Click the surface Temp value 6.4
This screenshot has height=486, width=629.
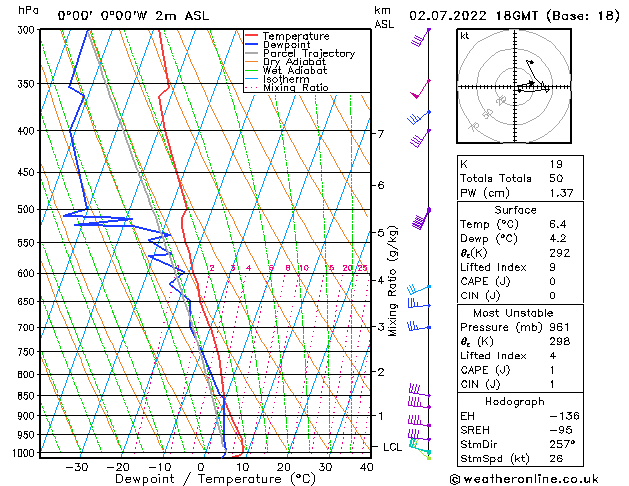(x=558, y=224)
